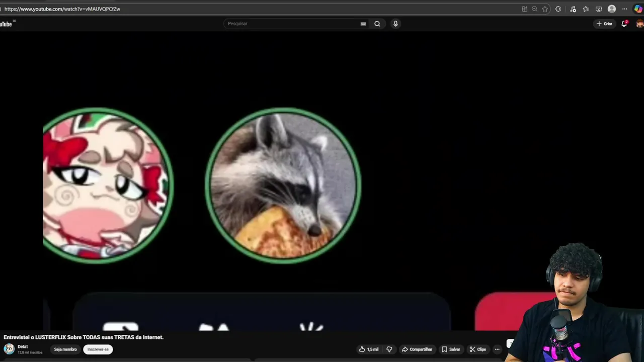Dislike the video thumbs down
This screenshot has width=644, height=362.
click(x=389, y=349)
